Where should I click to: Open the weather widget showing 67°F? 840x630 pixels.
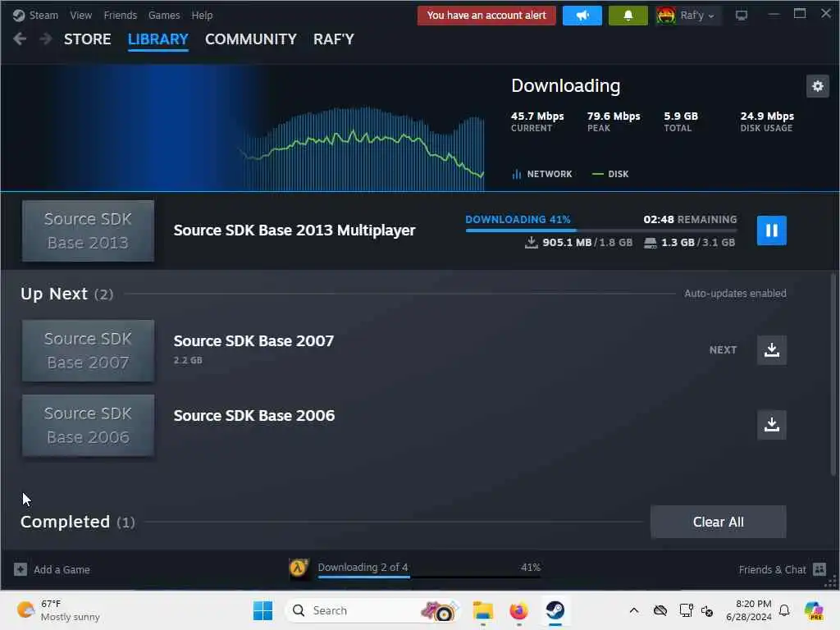click(x=58, y=610)
